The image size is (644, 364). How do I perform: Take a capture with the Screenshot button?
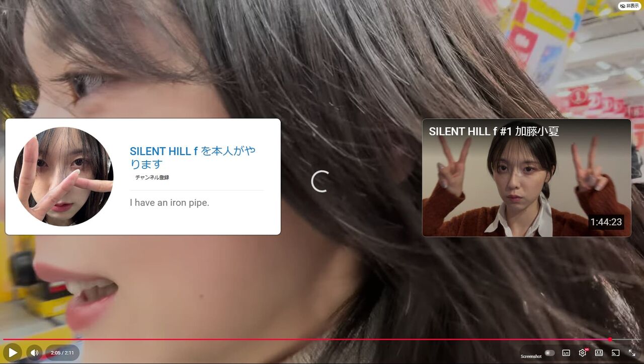point(531,356)
